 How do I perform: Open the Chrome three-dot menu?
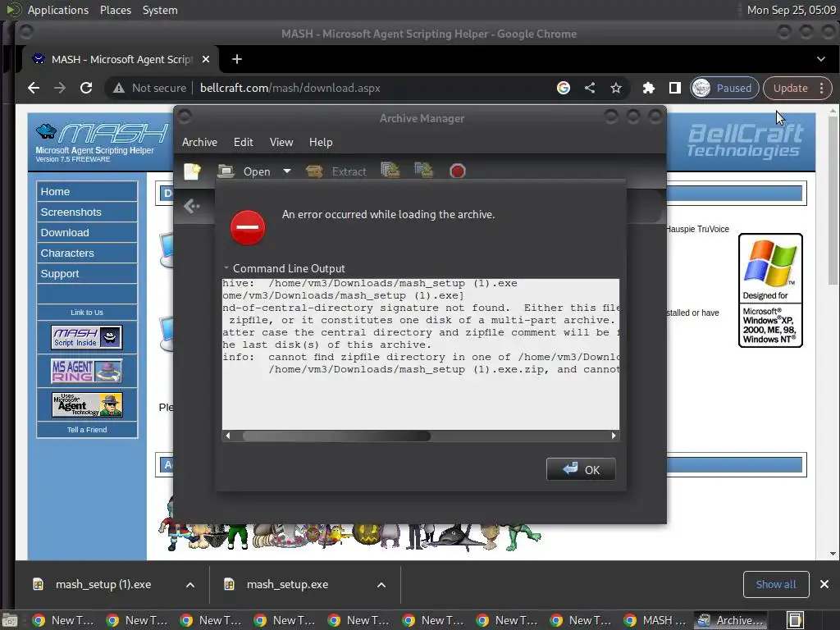pyautogui.click(x=822, y=88)
